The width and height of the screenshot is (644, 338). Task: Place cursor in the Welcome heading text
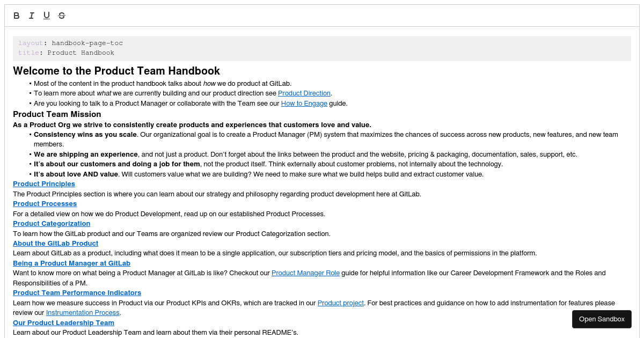coord(115,71)
